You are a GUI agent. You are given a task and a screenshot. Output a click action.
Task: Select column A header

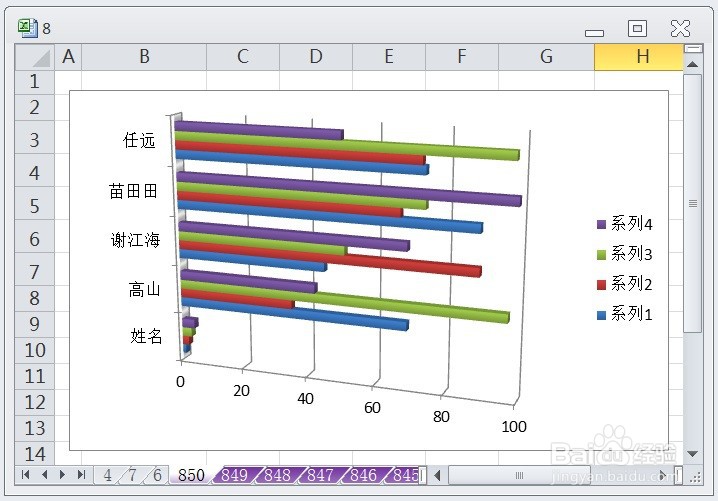pos(68,57)
